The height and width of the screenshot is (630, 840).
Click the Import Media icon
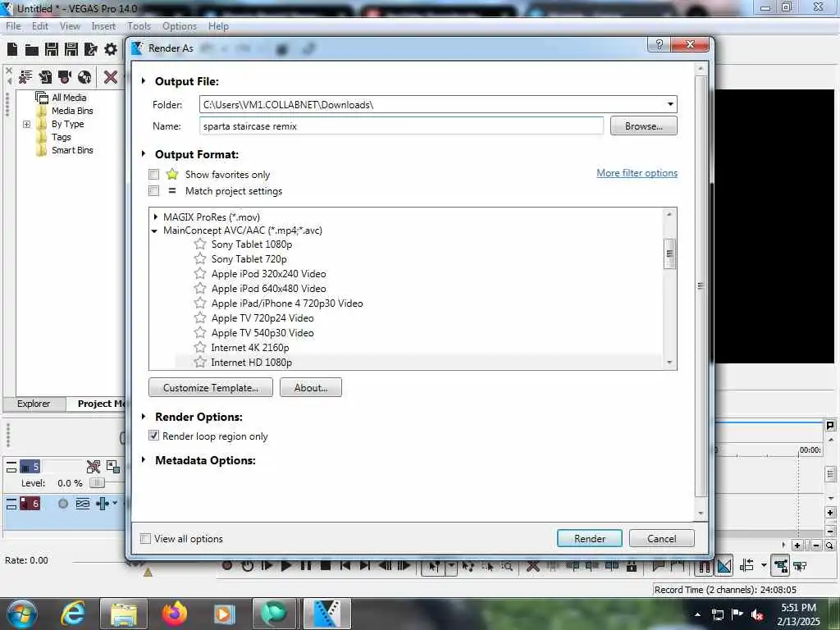(45, 77)
